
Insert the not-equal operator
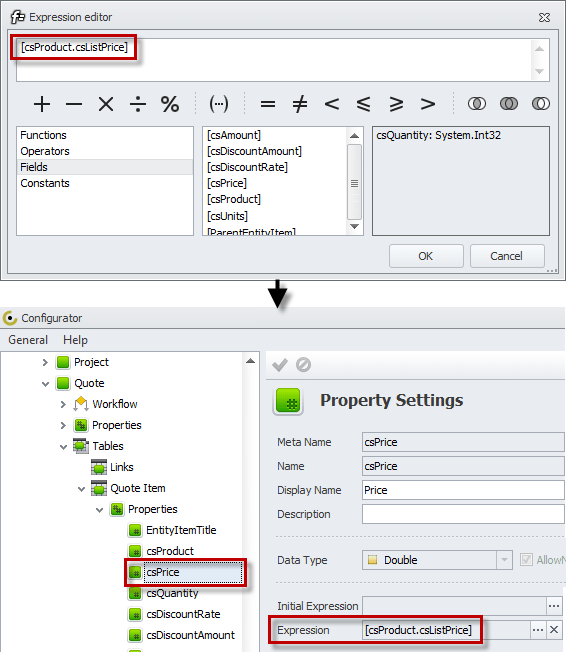[x=300, y=104]
